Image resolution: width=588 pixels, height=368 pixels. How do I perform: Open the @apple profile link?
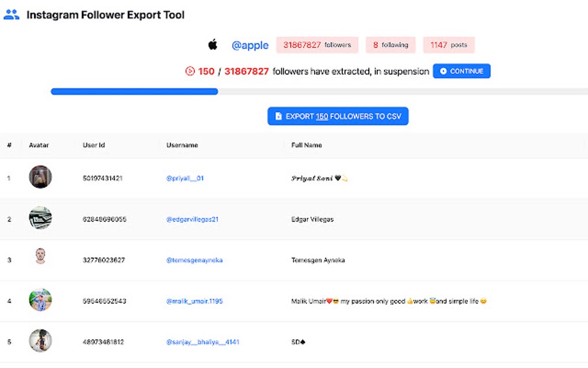click(x=250, y=45)
